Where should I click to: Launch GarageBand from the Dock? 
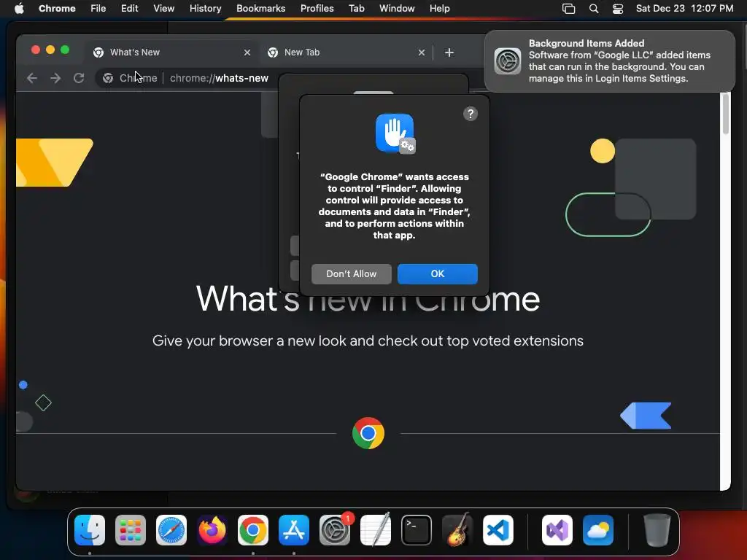[x=457, y=530]
